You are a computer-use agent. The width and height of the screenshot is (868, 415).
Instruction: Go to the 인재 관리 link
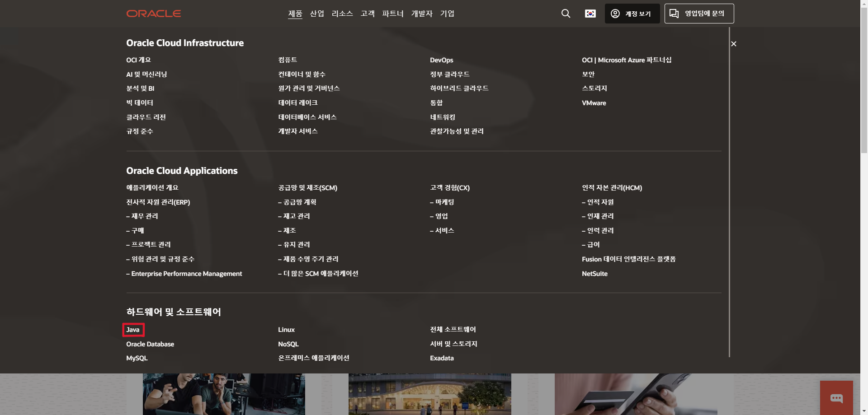coord(598,216)
